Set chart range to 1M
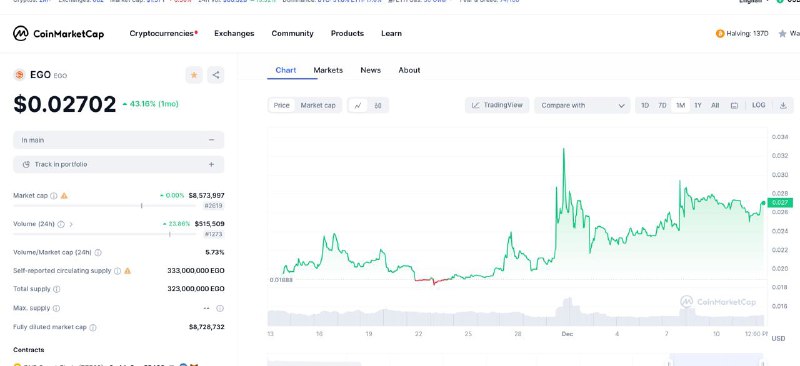Screen dimensions: 800x366 680,106
